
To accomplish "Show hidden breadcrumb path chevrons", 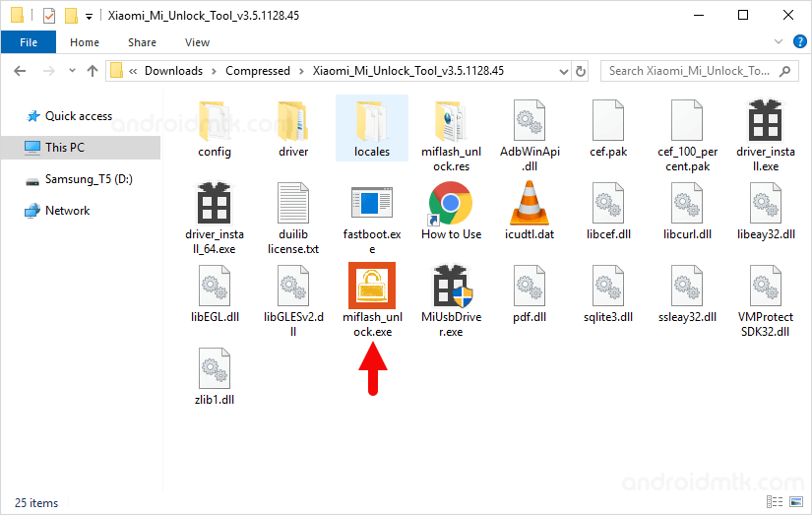I will [133, 72].
